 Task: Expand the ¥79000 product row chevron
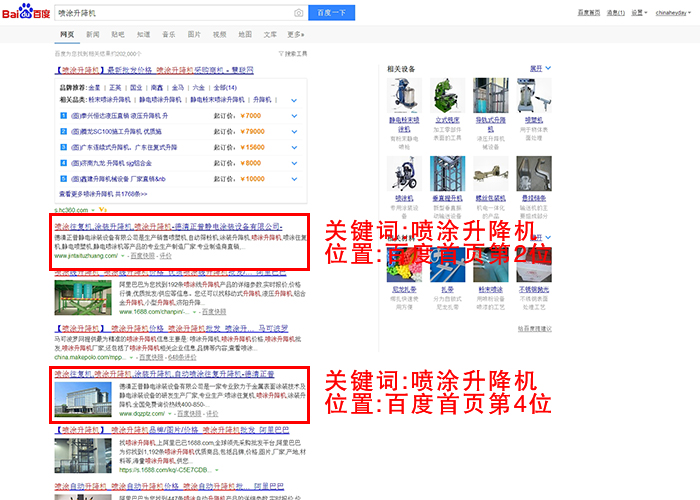click(x=294, y=132)
